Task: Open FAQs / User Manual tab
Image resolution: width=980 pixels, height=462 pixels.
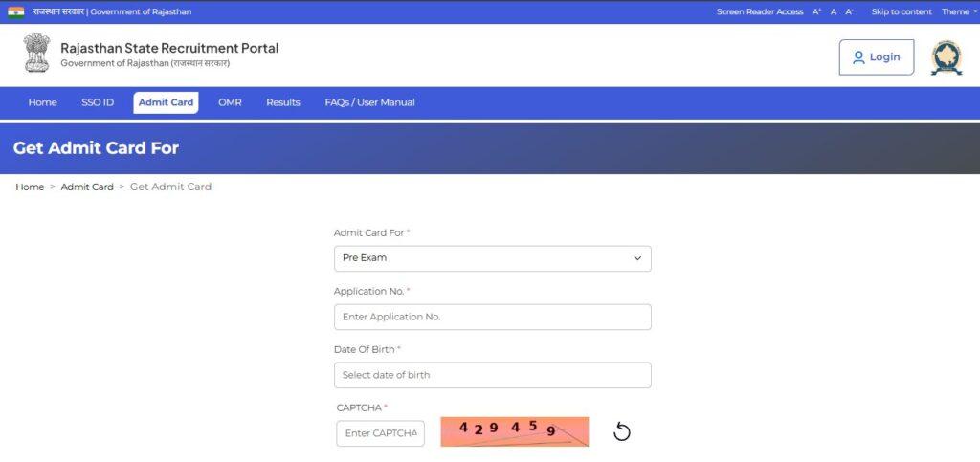Action: pos(369,102)
